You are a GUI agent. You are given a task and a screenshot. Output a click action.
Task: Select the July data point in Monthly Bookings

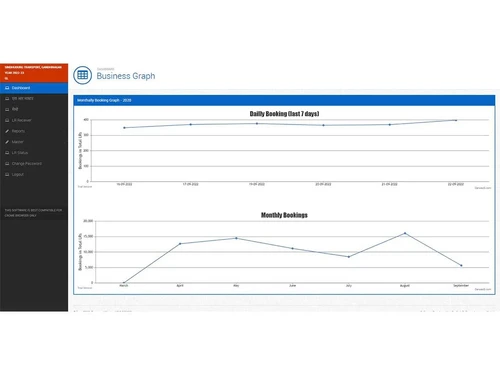(349, 257)
